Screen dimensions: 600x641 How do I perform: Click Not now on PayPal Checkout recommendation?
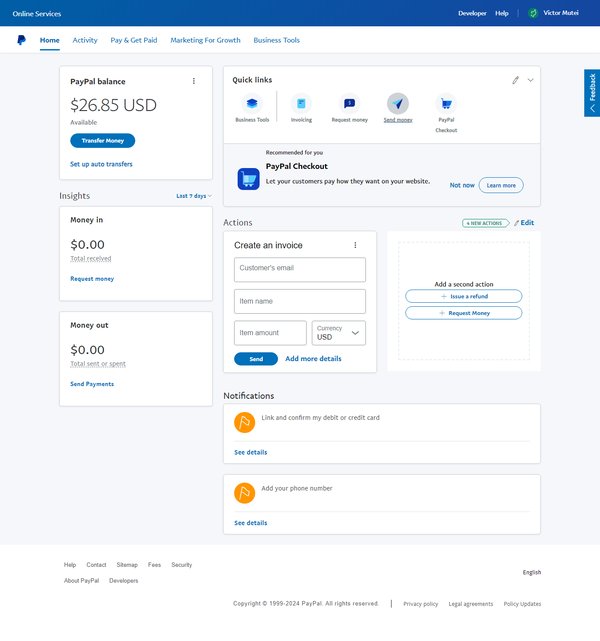[462, 185]
